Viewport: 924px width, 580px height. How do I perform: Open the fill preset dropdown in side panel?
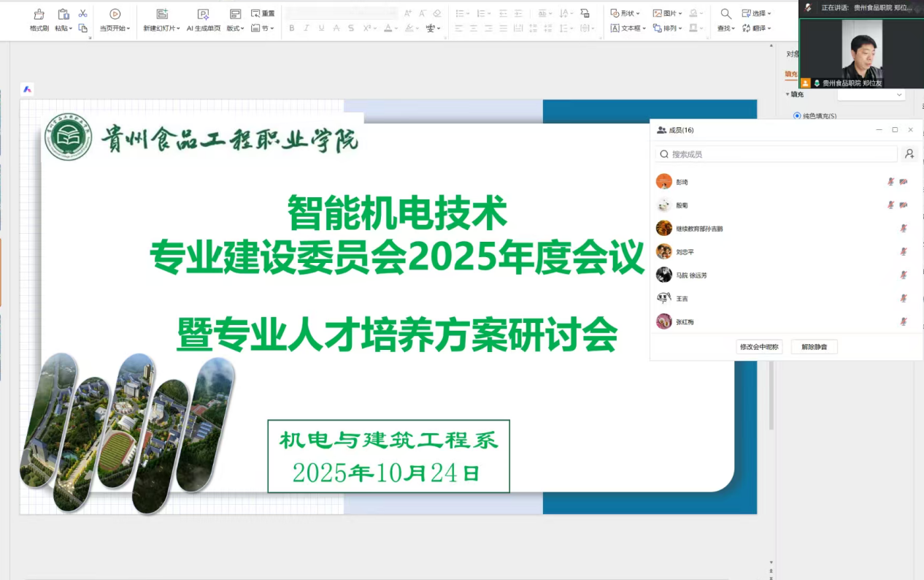coord(871,94)
